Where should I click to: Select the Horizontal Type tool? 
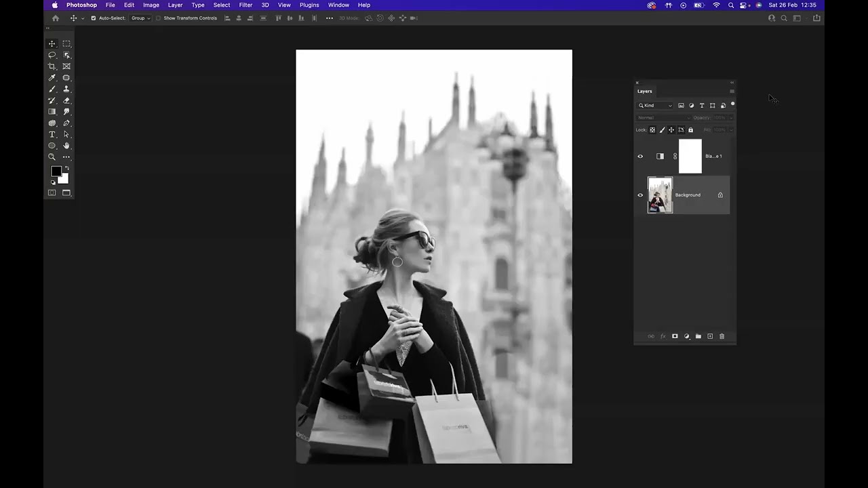[x=52, y=134]
